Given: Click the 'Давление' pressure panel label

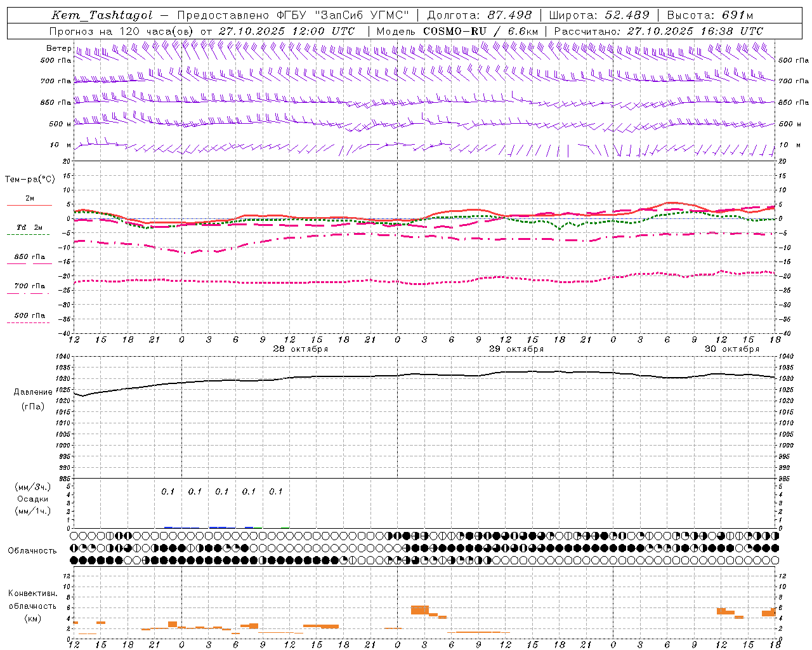Looking at the screenshot, I should pyautogui.click(x=33, y=392).
